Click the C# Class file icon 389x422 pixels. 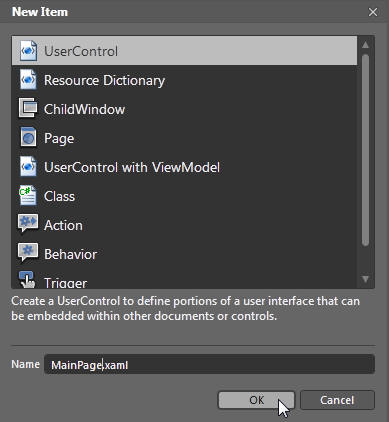(28, 195)
